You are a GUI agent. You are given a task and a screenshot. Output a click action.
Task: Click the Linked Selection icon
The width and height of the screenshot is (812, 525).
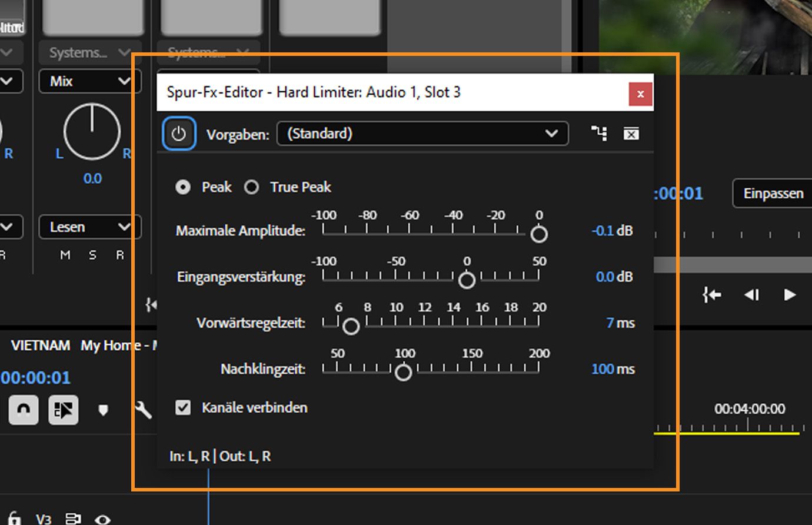click(64, 410)
